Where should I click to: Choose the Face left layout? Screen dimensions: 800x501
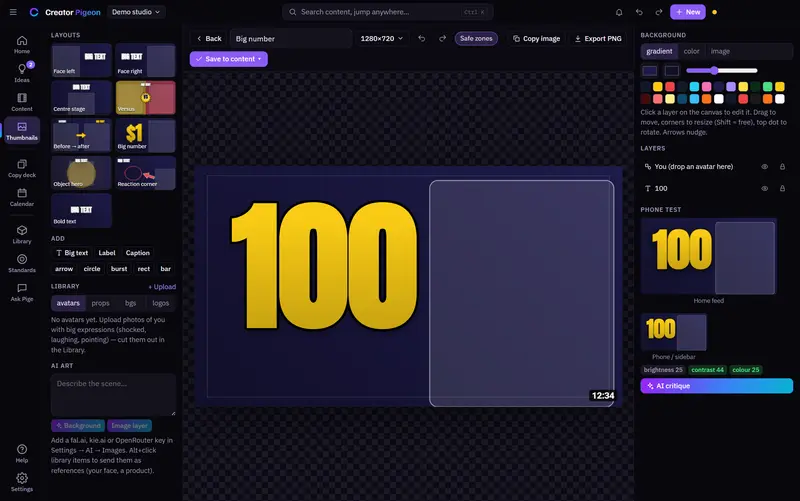tap(81, 60)
